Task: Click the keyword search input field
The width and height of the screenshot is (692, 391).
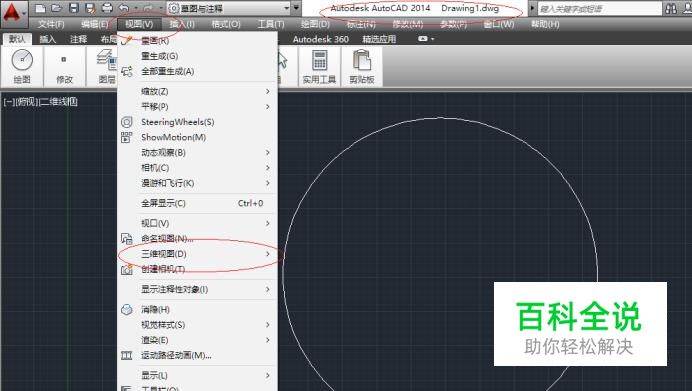Action: (x=599, y=8)
